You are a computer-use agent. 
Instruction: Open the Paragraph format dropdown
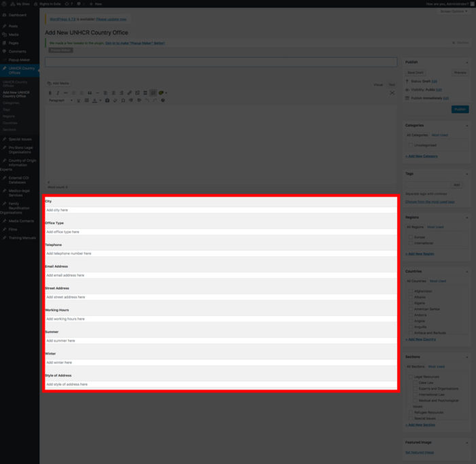point(61,101)
